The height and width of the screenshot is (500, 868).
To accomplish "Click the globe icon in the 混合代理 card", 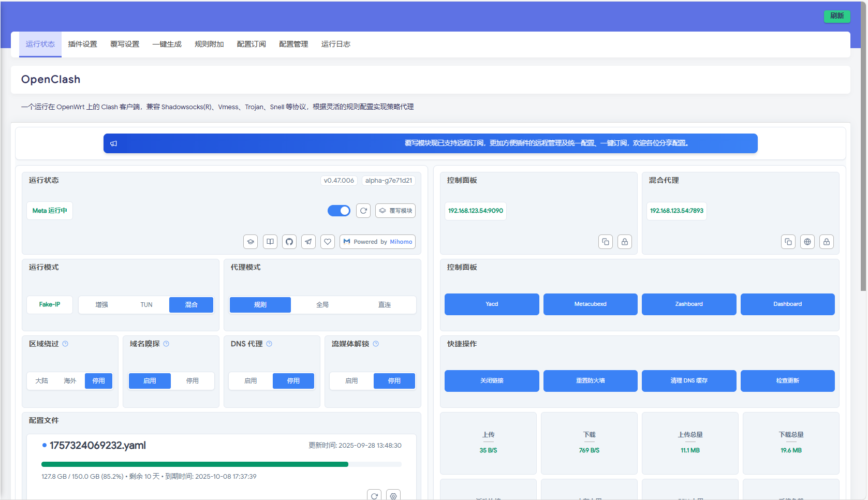I will (807, 242).
